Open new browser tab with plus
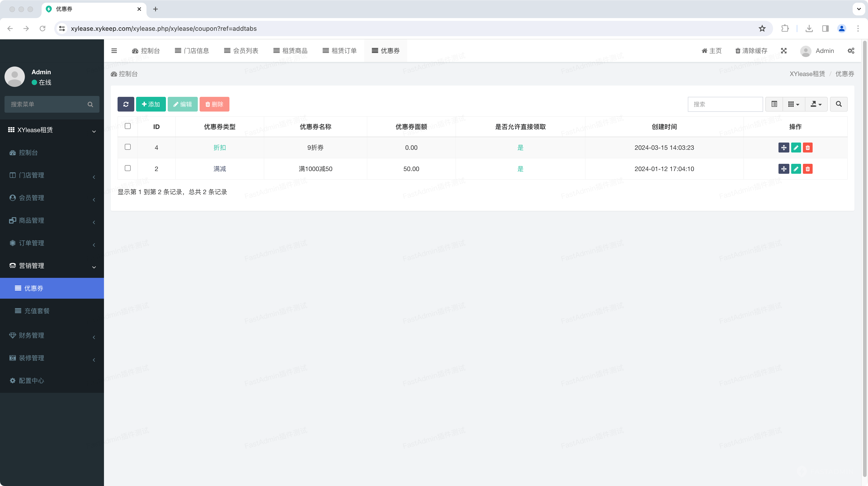Viewport: 868px width, 486px height. pos(155,9)
